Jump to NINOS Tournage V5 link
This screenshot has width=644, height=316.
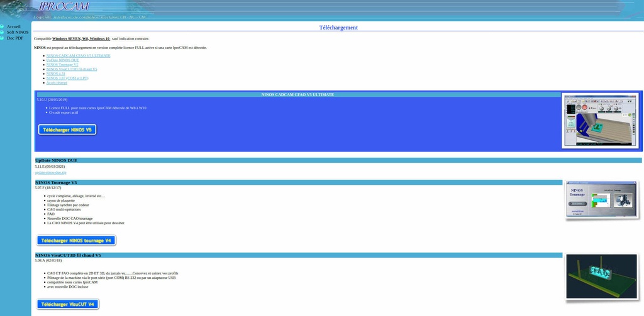tap(62, 65)
